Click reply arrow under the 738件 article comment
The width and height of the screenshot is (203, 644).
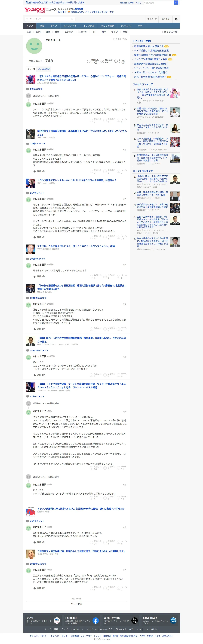tap(35, 171)
